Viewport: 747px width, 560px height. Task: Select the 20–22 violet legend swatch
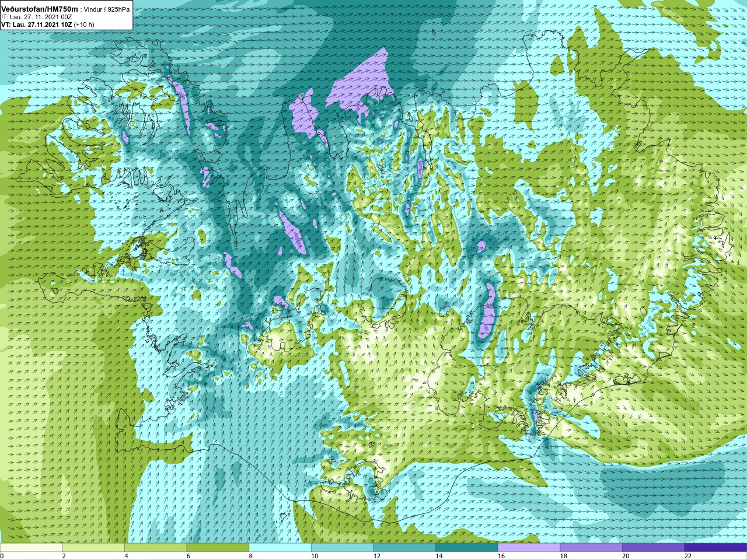pos(654,547)
